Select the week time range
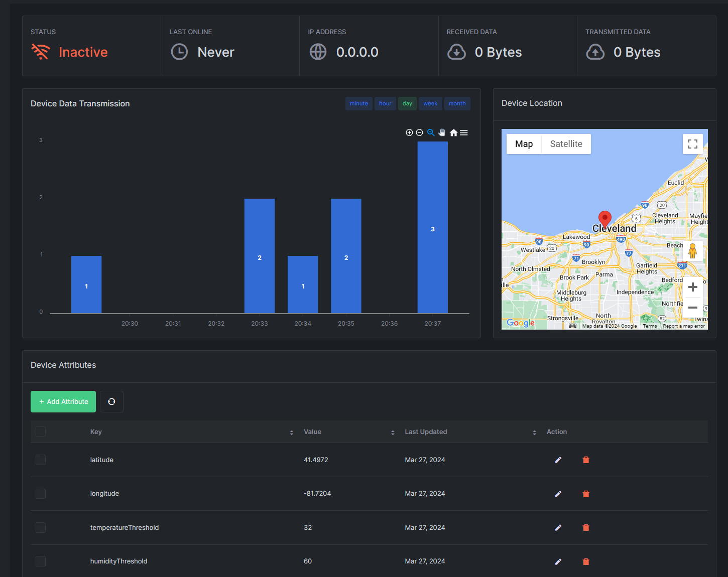Viewport: 728px width, 577px height. [430, 103]
